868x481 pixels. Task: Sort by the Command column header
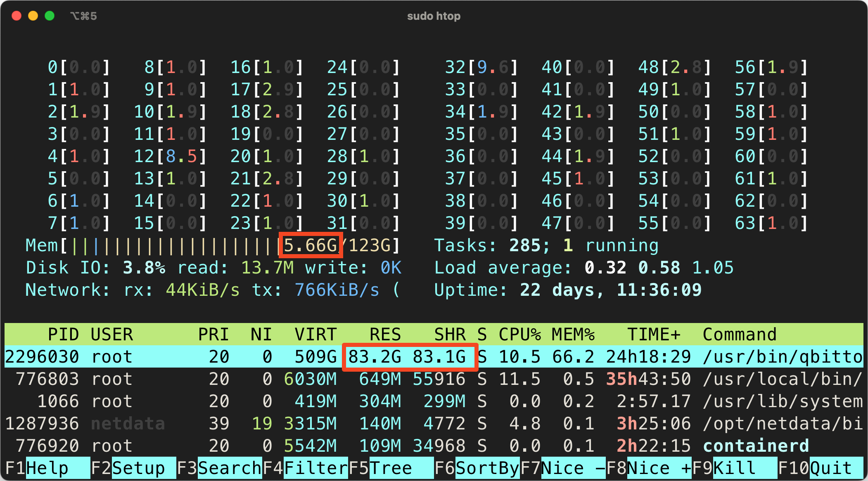pyautogui.click(x=740, y=335)
